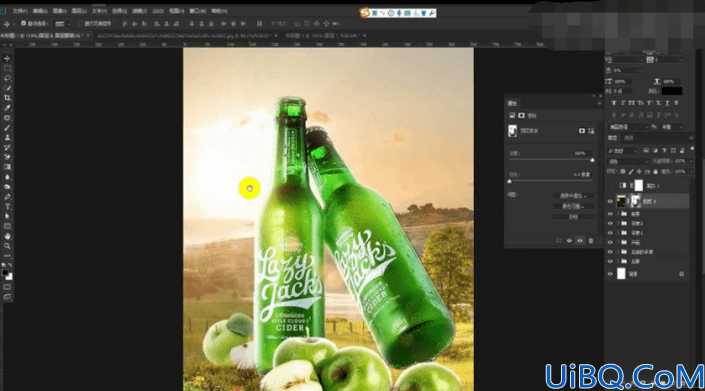This screenshot has width=705, height=391.
Task: Toggle mask visibility eye in Properties panel
Action: [580, 241]
